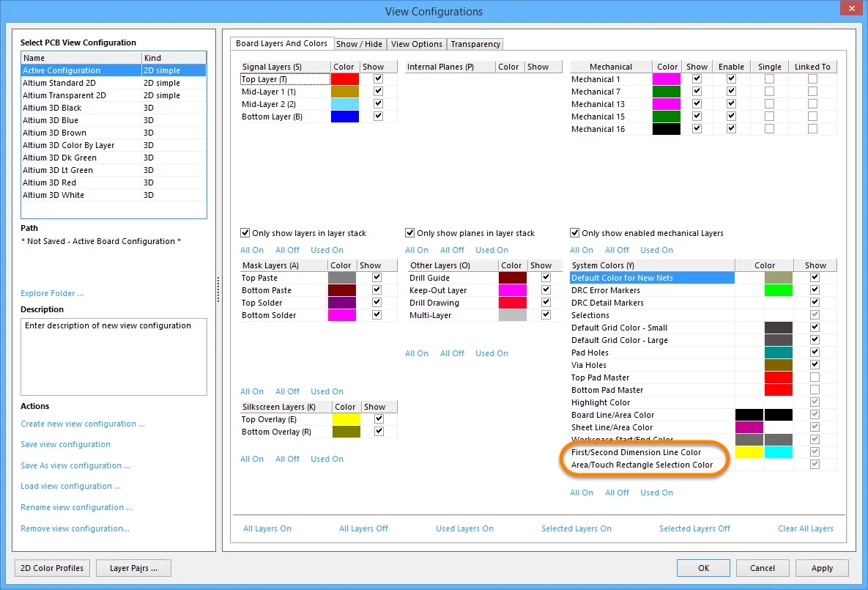Select Altium 3D White configuration
The width and height of the screenshot is (868, 590).
click(114, 195)
